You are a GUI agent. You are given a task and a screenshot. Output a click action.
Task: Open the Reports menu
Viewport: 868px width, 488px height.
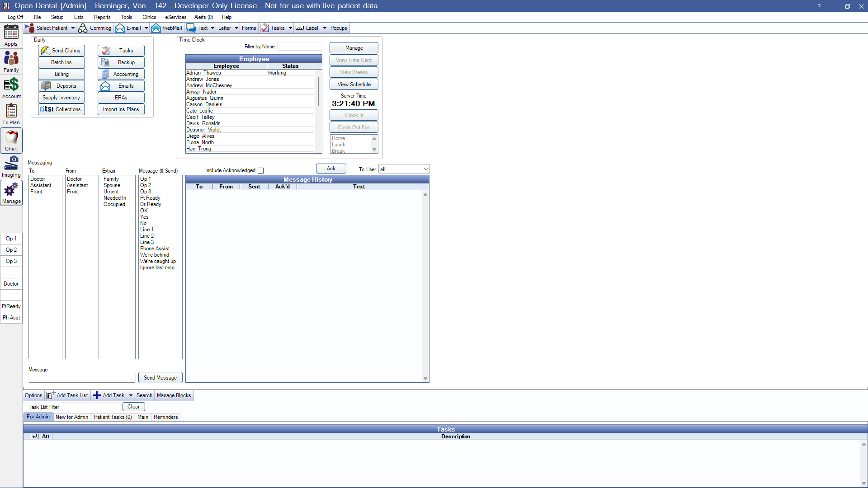coord(102,17)
